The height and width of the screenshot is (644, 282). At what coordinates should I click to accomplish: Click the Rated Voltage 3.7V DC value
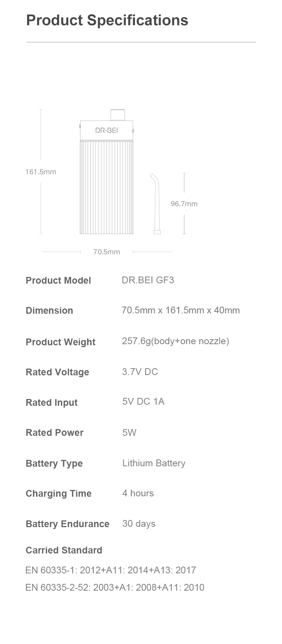pyautogui.click(x=140, y=372)
